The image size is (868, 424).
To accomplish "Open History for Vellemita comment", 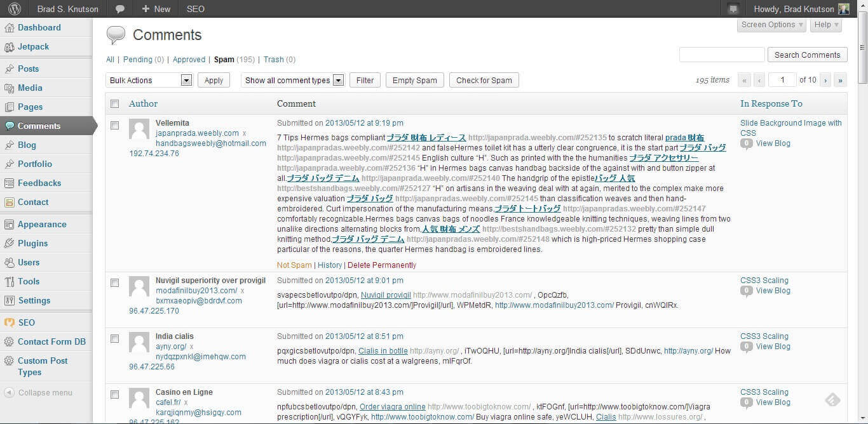I will [x=329, y=265].
